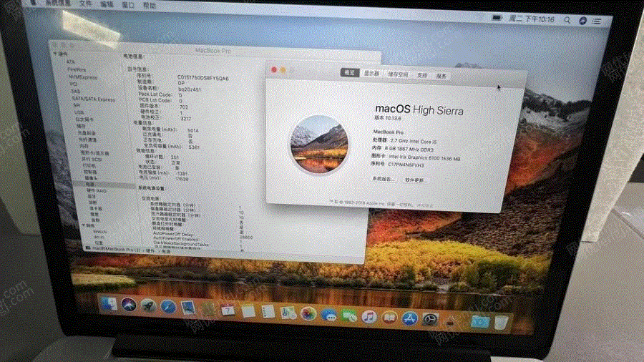Image resolution: width=644 pixels, height=362 pixels.
Task: Select SPI in hardware sidebar
Action: click(77, 105)
